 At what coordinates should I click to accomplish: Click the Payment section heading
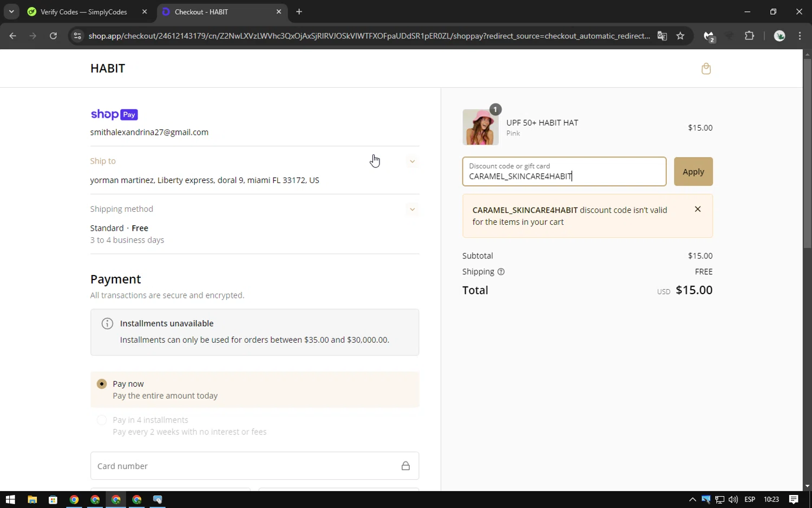pos(116,279)
